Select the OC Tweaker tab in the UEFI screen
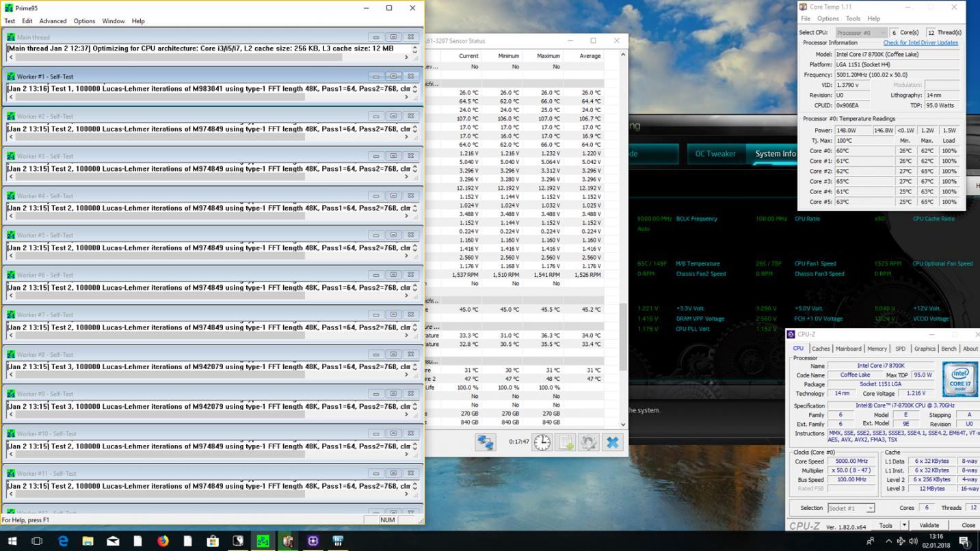 click(x=715, y=154)
